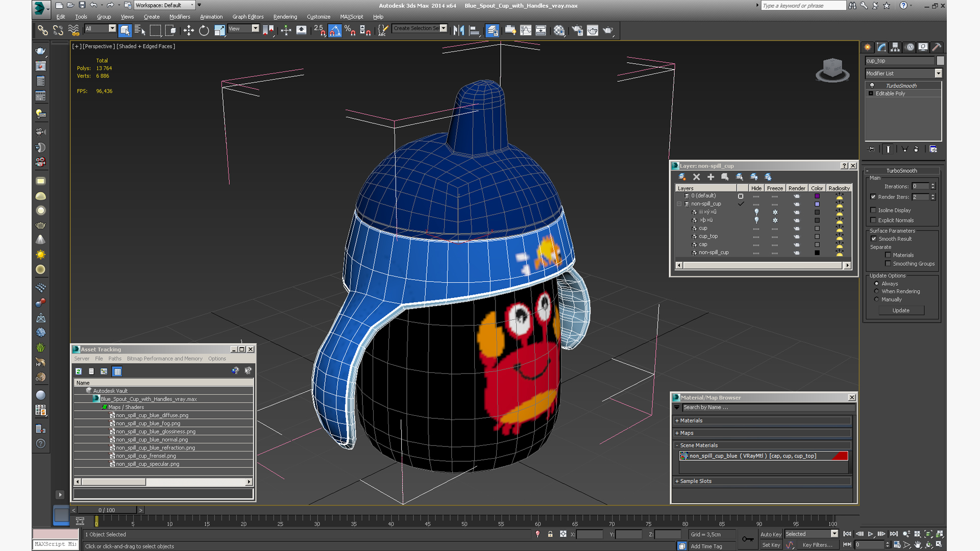Screen dimensions: 980x551
Task: Click Refresh icon in Asset Tracking
Action: [x=79, y=371]
